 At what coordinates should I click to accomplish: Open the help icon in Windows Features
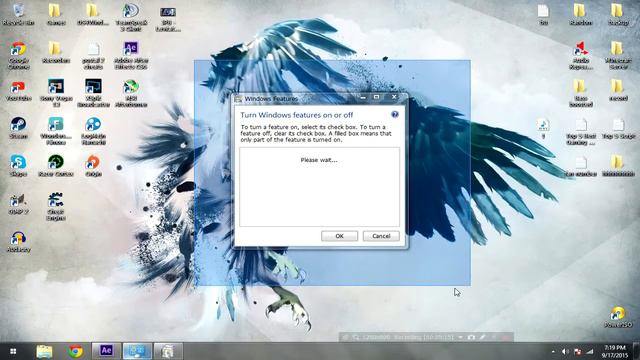pyautogui.click(x=395, y=114)
